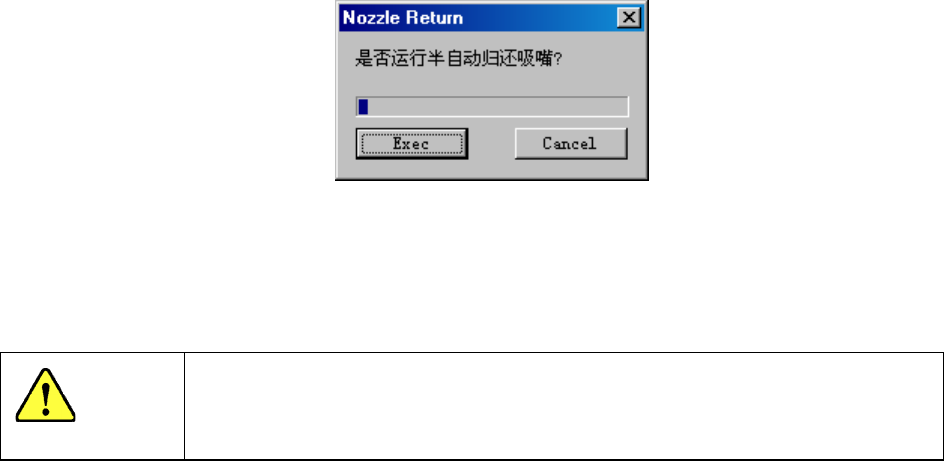Click the table cell holding the warning icon
The width and height of the screenshot is (944, 461).
click(x=92, y=406)
